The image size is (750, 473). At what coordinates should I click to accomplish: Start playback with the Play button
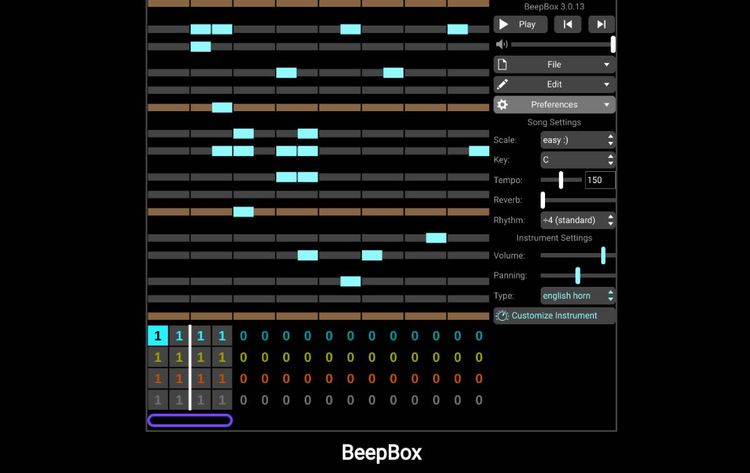point(520,24)
